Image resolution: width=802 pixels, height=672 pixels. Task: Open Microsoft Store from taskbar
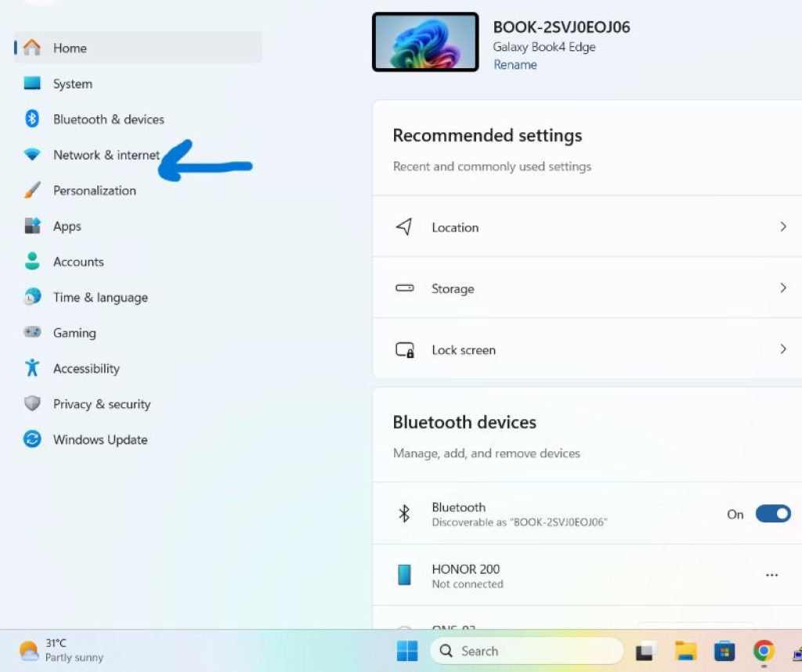[724, 651]
